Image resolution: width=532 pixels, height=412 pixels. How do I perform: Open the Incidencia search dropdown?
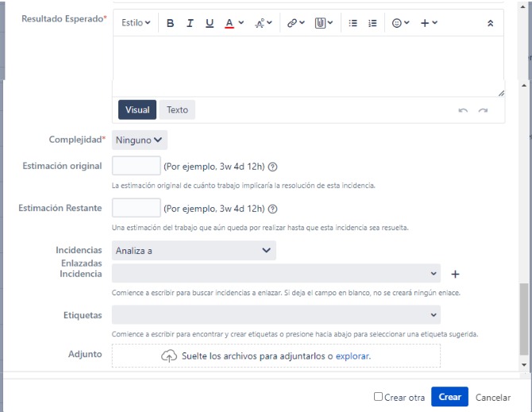pos(276,273)
